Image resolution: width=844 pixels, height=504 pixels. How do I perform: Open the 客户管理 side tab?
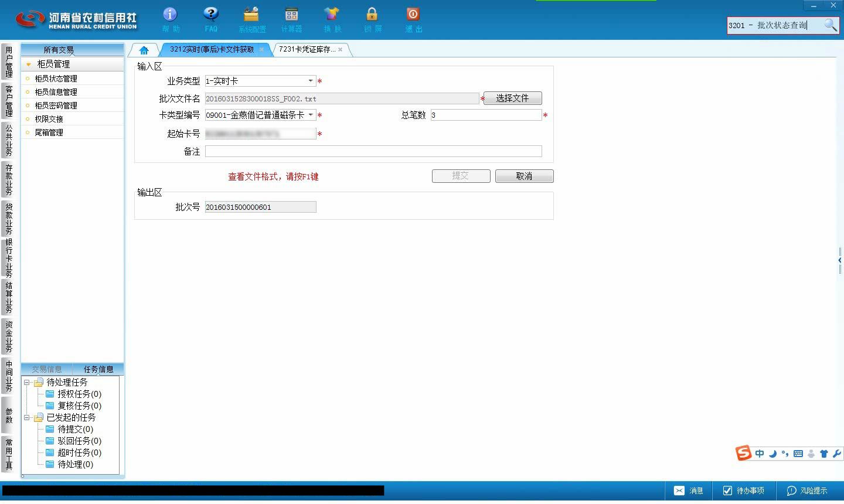(9, 101)
